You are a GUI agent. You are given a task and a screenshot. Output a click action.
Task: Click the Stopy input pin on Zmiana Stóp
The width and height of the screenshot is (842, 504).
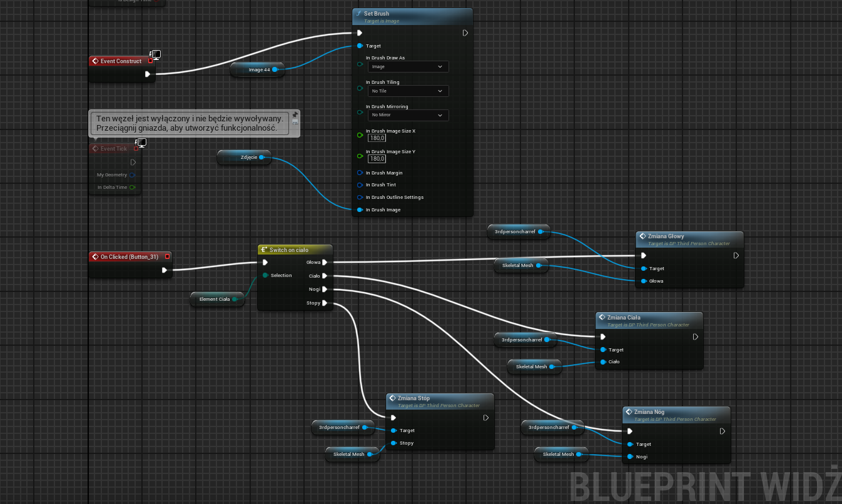point(393,443)
